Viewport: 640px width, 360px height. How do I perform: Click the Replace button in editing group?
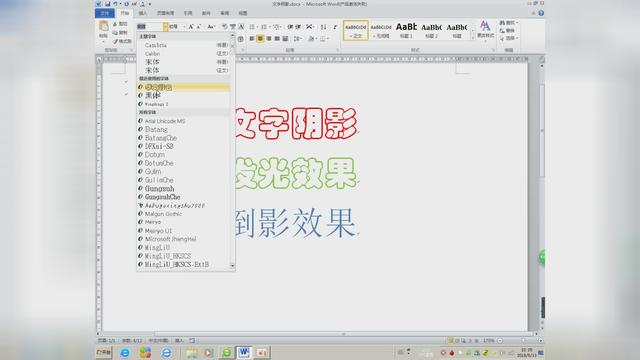(507, 31)
